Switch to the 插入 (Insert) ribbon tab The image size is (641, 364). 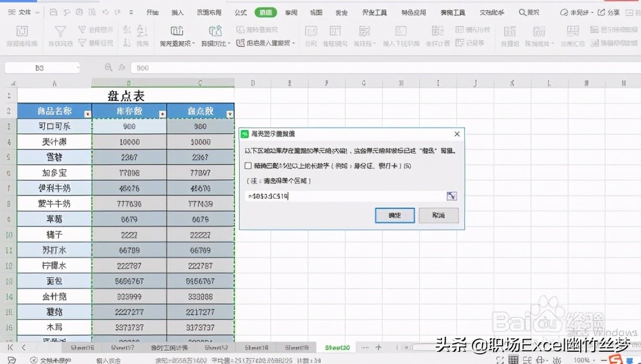[178, 13]
